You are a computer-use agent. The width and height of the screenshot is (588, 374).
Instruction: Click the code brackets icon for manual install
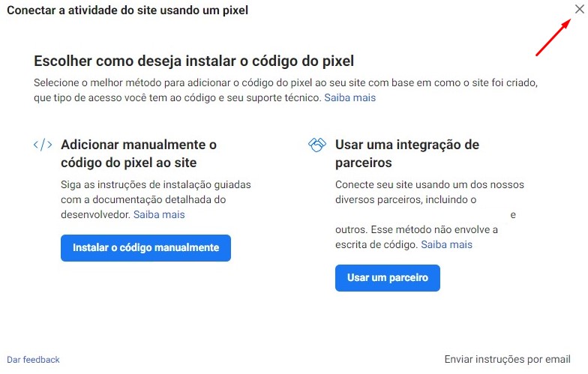click(x=43, y=145)
